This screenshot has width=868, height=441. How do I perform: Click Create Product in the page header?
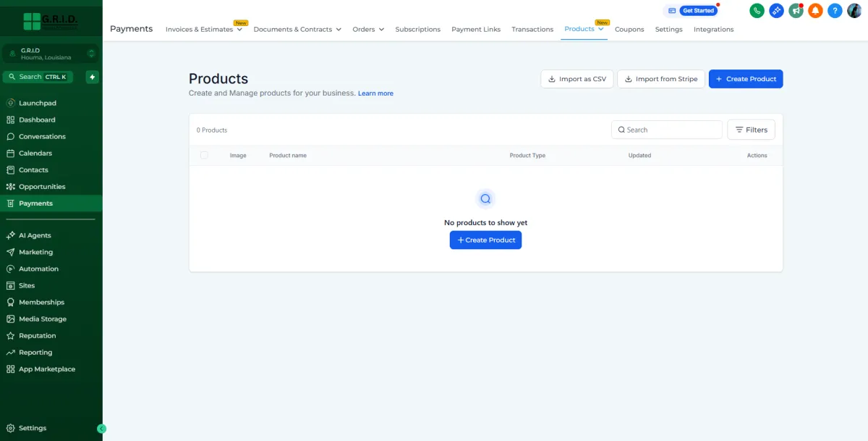point(746,79)
